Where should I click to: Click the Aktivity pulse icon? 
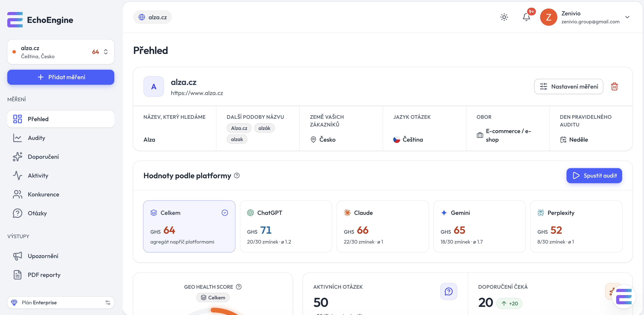click(x=18, y=175)
